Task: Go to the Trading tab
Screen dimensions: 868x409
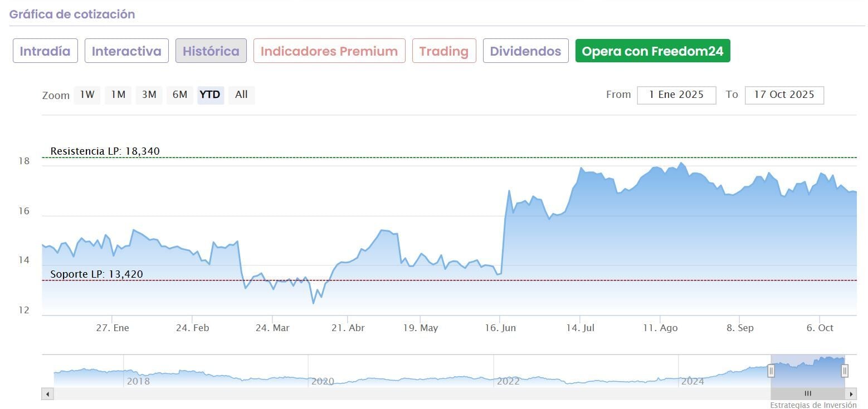Action: (444, 51)
